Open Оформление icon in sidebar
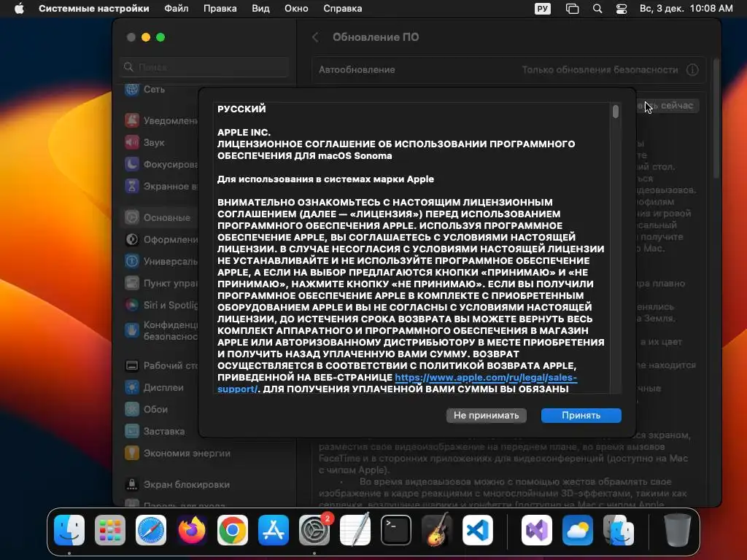Viewport: 747px width, 560px height. point(132,239)
